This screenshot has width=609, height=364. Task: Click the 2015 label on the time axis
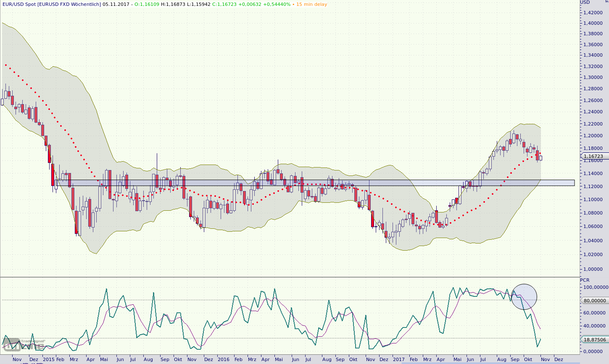tap(48, 359)
